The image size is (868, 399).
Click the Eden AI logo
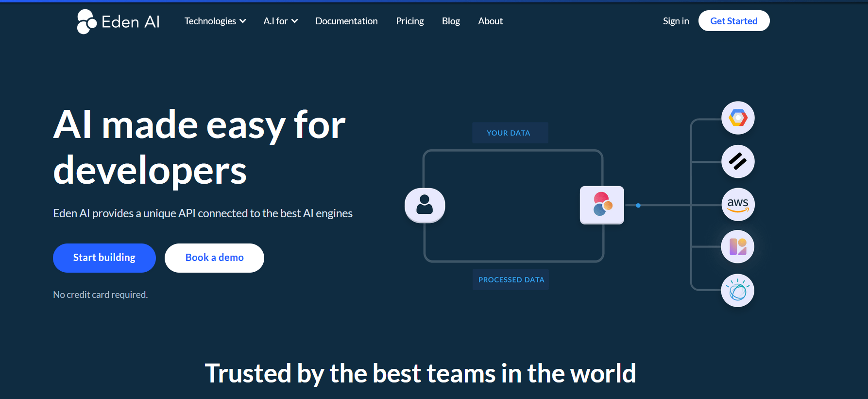118,21
